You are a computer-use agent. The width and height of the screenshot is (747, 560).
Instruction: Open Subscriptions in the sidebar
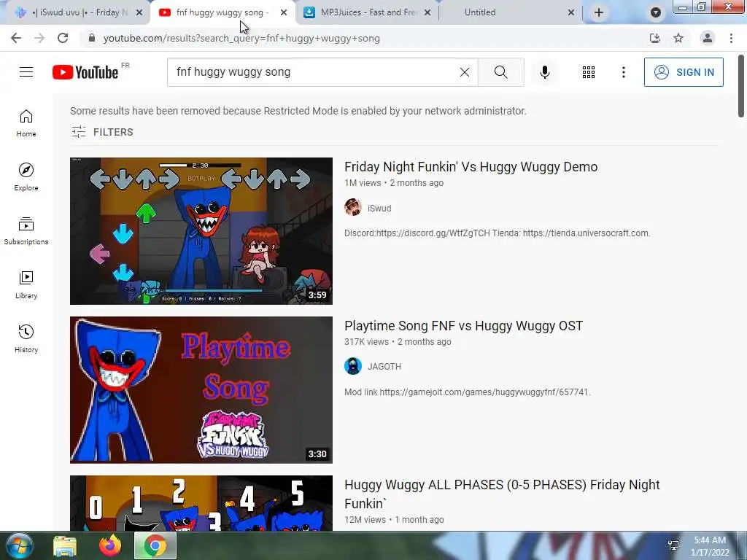coord(26,231)
